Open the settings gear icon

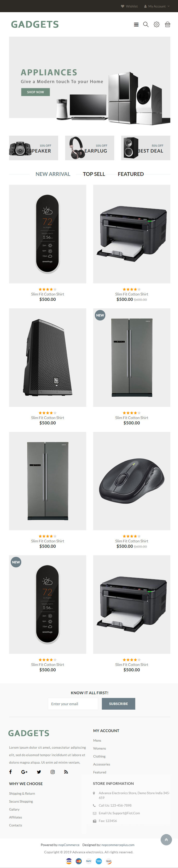[x=157, y=25]
